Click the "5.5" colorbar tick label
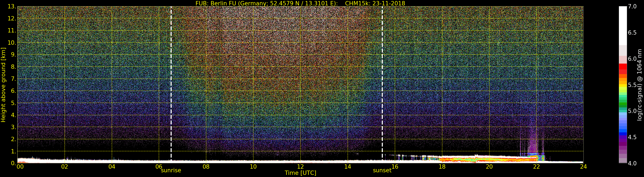Viewport: 644px width, 177px height. point(632,85)
